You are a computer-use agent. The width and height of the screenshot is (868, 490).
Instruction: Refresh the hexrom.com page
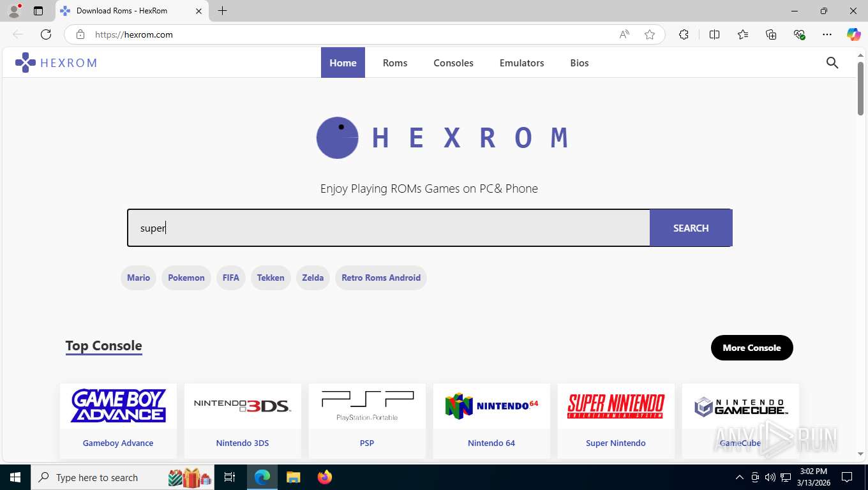(x=46, y=34)
